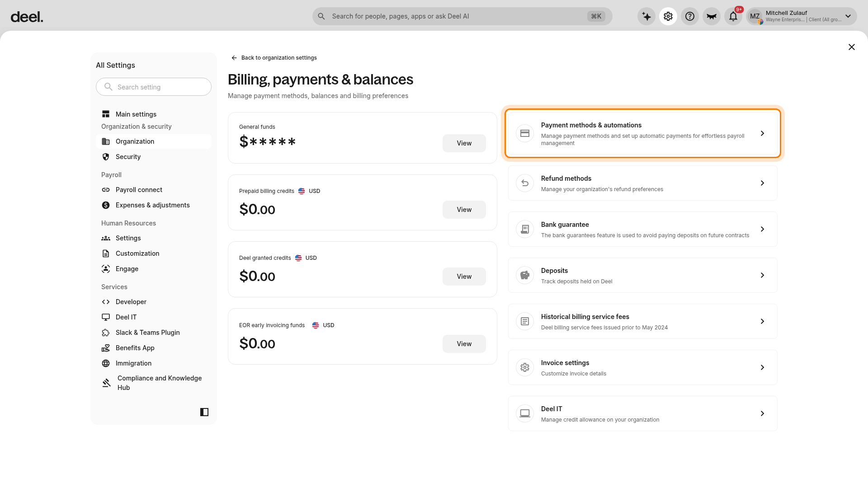Click Payment methods & automations card icon
868x488 pixels.
[525, 133]
